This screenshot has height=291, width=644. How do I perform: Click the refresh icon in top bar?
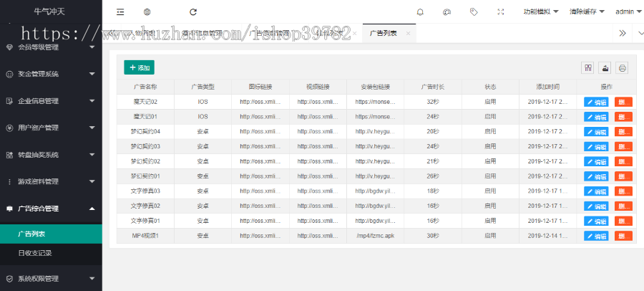click(x=193, y=11)
